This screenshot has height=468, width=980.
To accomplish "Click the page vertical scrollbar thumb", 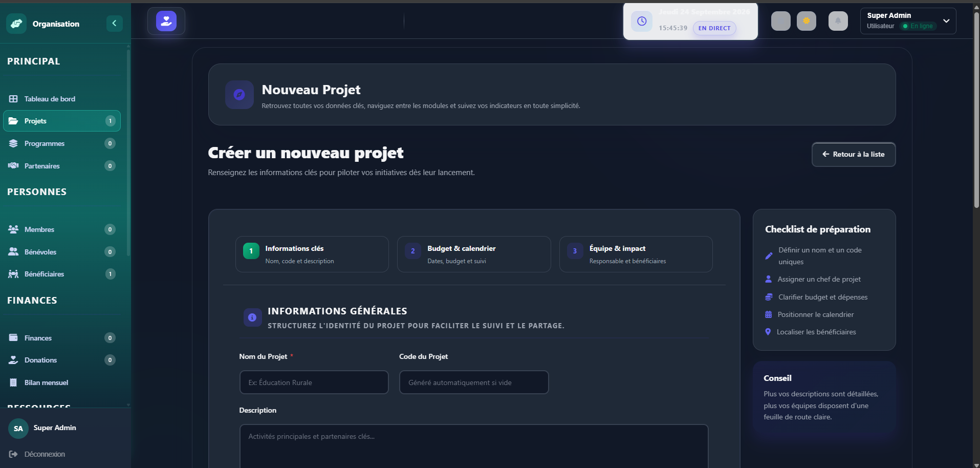I will click(x=976, y=110).
